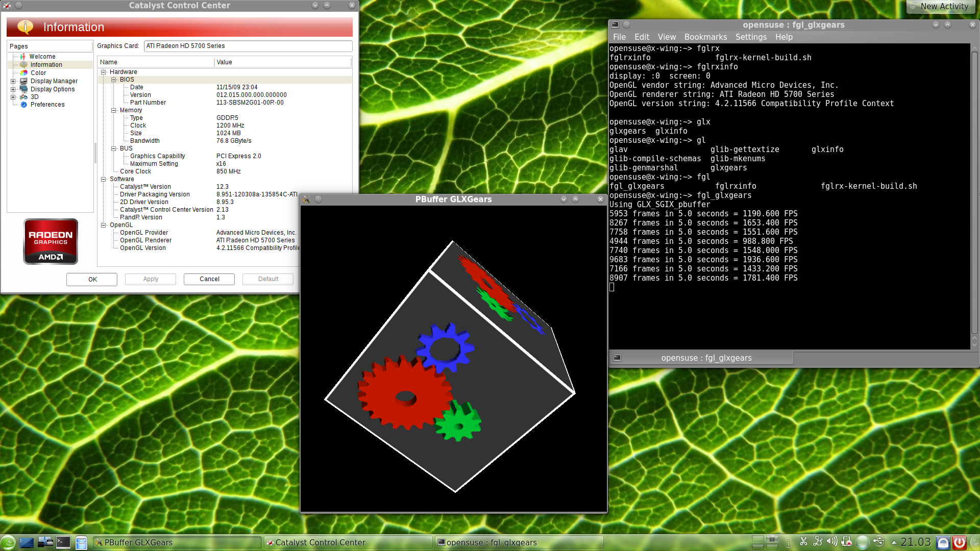Click the lock screen button
Viewport: 980px width, 551px height.
(943, 543)
